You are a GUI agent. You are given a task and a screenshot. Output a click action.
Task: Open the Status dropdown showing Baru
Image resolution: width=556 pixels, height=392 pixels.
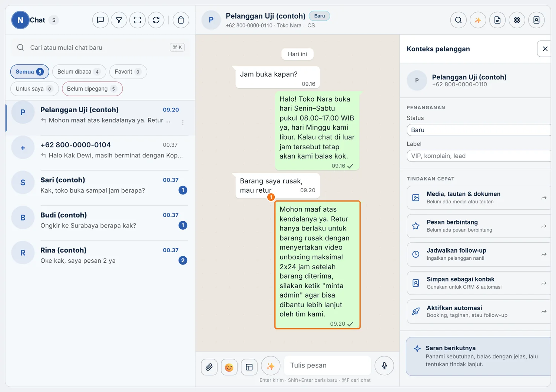point(479,130)
